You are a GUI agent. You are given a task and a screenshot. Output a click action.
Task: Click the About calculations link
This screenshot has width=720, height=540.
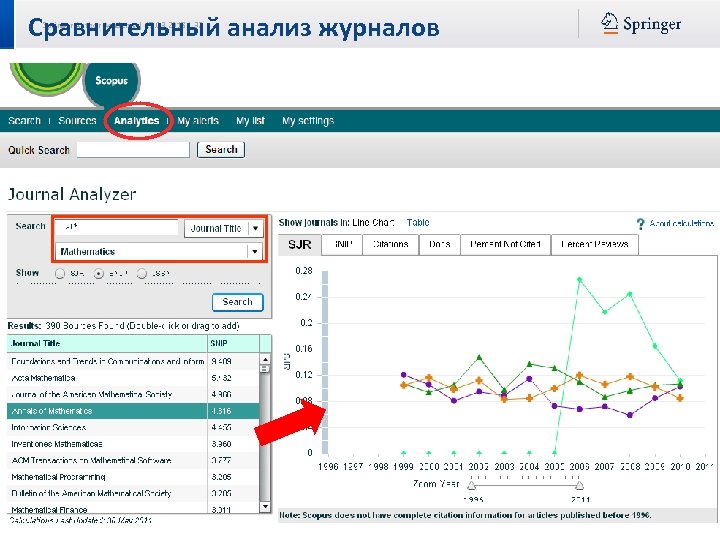pos(681,224)
